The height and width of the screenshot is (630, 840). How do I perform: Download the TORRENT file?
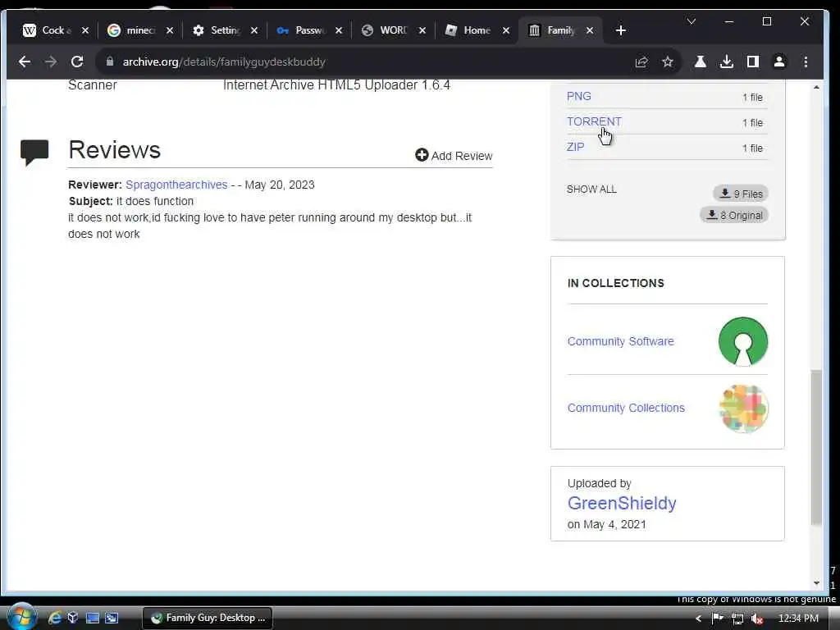pos(594,121)
